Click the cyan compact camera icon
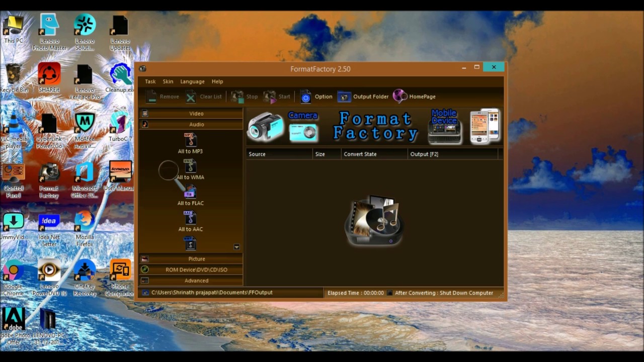 pyautogui.click(x=303, y=133)
